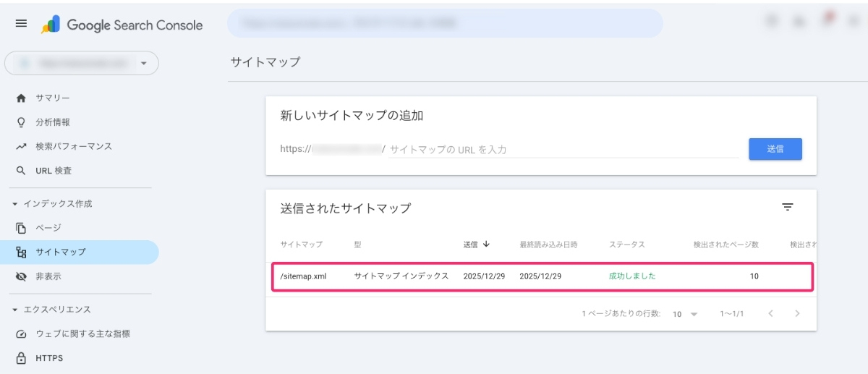Click the lightbulb icon for 分析情報
The image size is (868, 374).
[x=21, y=122]
